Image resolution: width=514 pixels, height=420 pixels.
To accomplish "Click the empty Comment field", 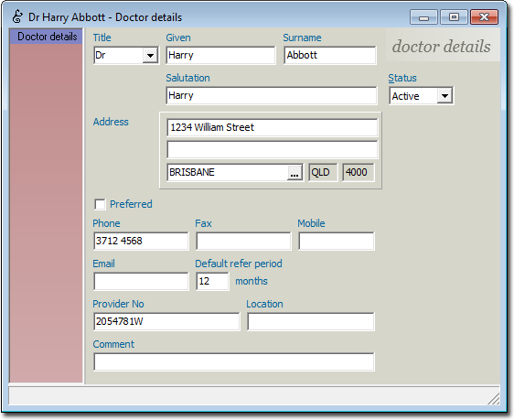I will click(234, 362).
